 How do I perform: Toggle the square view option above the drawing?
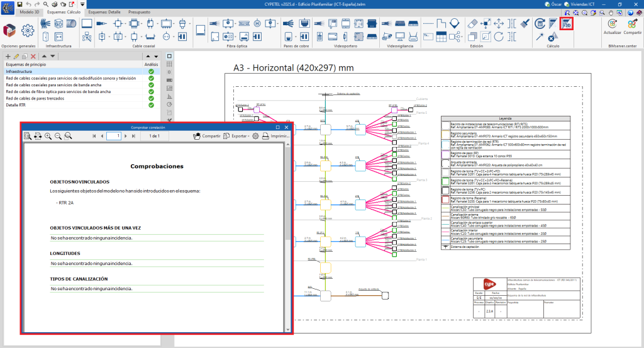(169, 56)
